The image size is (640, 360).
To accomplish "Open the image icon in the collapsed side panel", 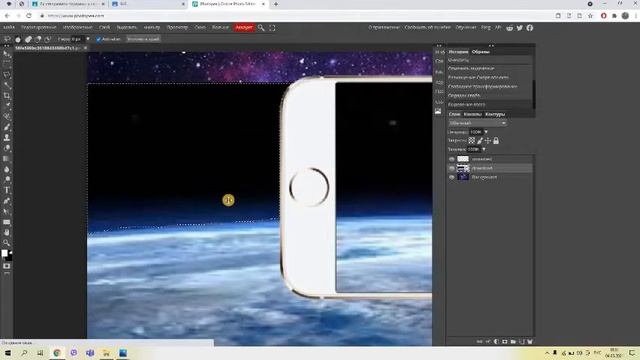I will pos(438,111).
